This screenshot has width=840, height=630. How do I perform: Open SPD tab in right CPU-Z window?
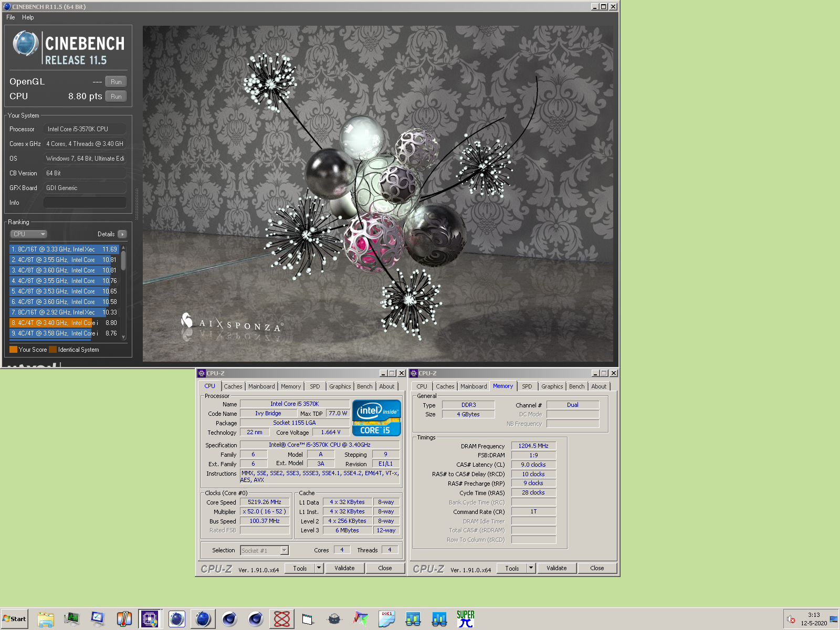pos(527,386)
